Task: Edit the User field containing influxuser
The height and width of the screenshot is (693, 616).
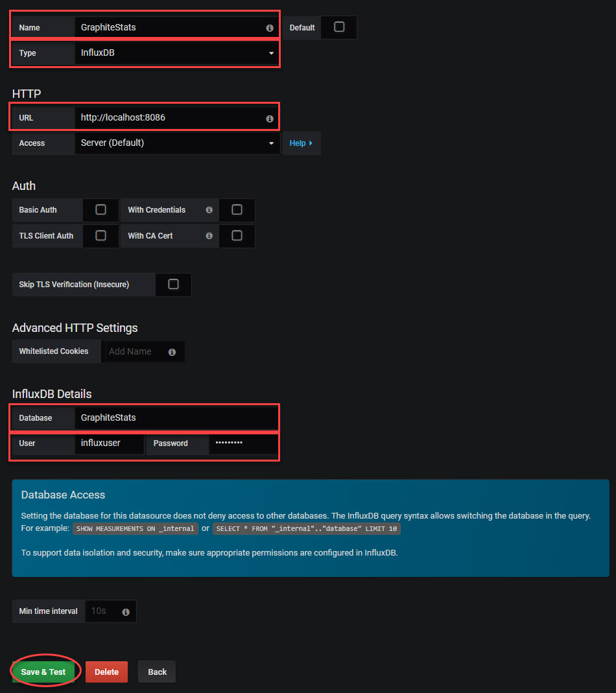Action: tap(109, 443)
